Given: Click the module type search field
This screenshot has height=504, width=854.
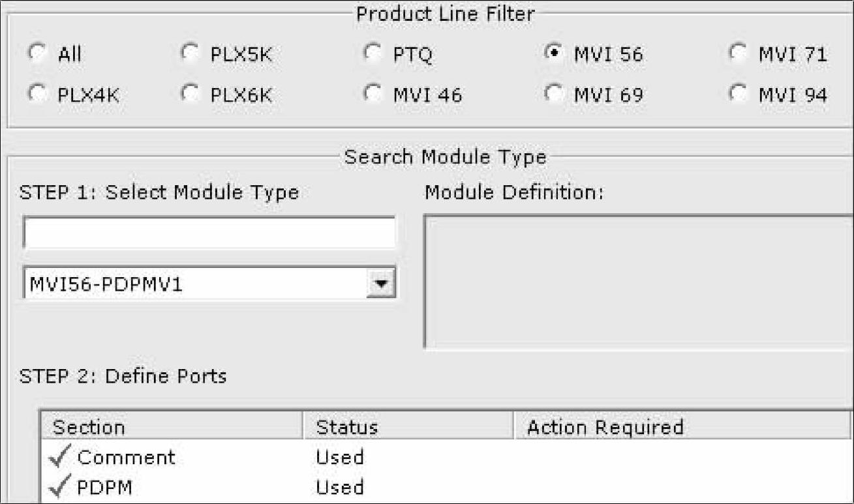Looking at the screenshot, I should [209, 233].
